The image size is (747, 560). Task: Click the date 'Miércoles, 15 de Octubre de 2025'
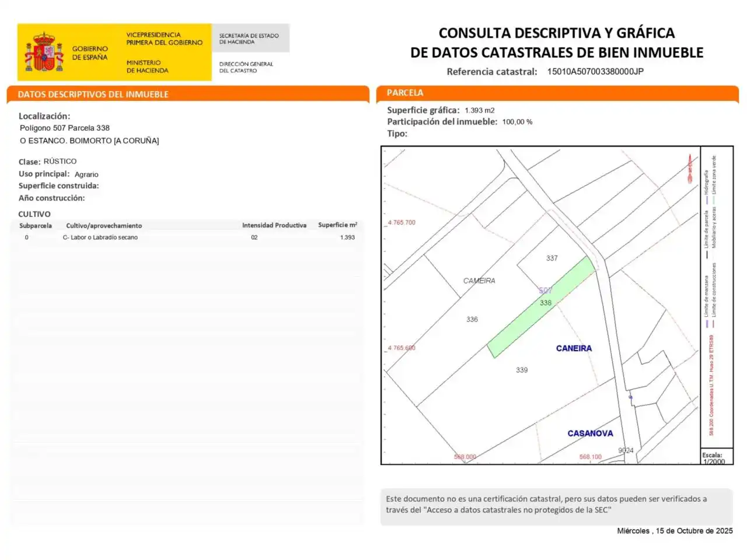click(675, 531)
